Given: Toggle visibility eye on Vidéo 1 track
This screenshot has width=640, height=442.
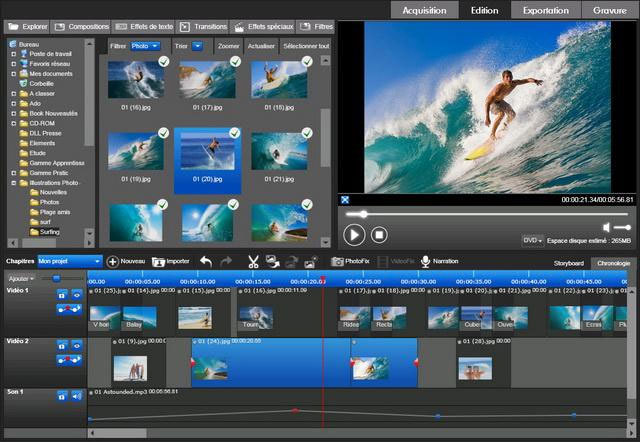Looking at the screenshot, I should click(76, 295).
